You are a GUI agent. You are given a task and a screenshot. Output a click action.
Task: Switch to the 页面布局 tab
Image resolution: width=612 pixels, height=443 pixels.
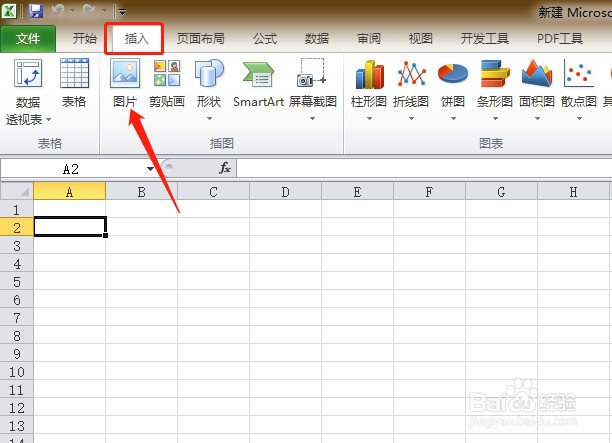tap(201, 38)
